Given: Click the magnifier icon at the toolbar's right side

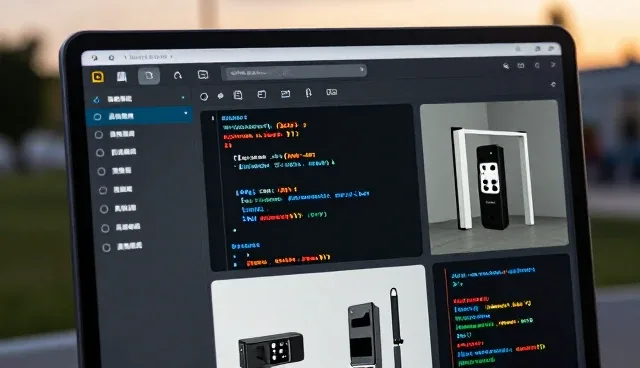Looking at the screenshot, I should [506, 66].
